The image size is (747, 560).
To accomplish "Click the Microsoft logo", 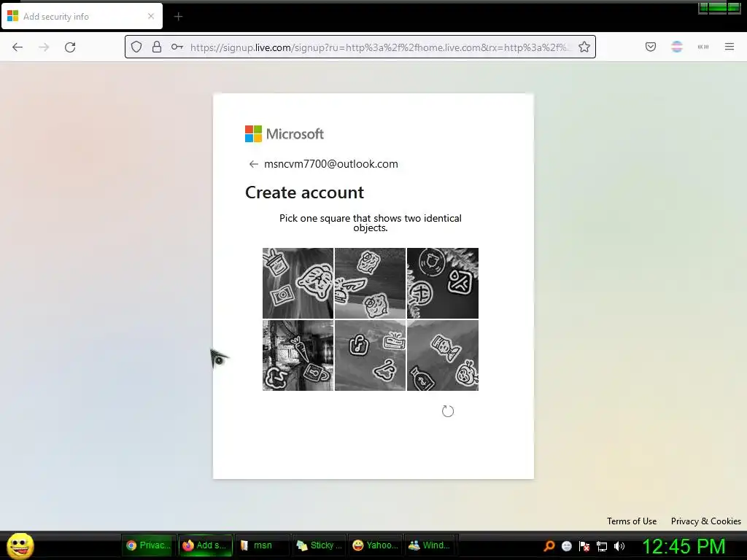I will (285, 134).
